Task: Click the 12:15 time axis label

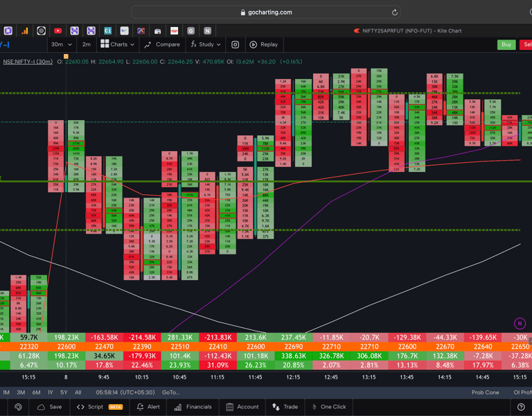Action: click(293, 377)
